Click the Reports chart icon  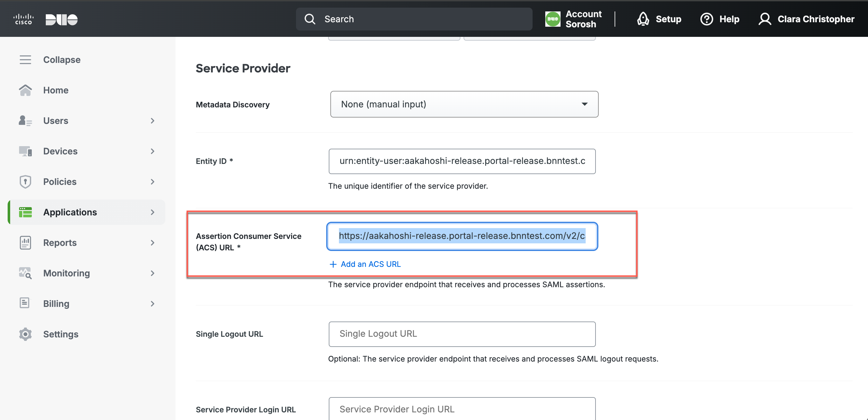(25, 243)
